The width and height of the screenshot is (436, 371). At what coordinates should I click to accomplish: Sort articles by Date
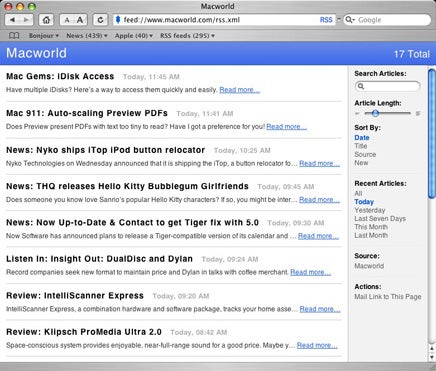coord(362,138)
